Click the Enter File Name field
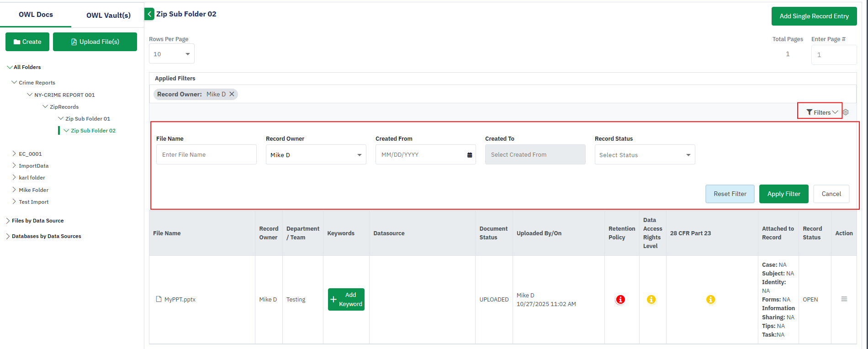 point(206,155)
